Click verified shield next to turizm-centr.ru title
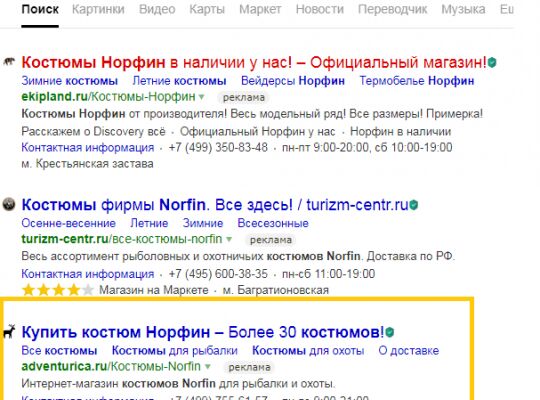 [x=414, y=205]
